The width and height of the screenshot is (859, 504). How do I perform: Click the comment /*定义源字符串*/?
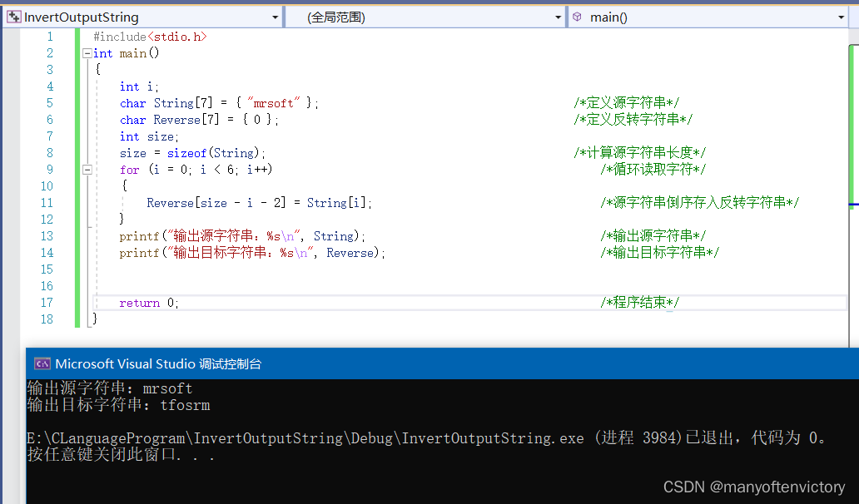[x=627, y=103]
